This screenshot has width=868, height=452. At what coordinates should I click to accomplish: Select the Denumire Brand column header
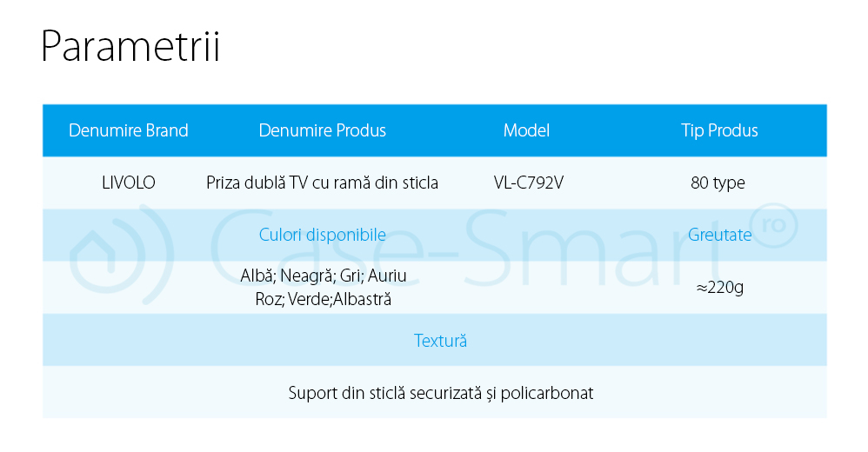click(x=129, y=130)
